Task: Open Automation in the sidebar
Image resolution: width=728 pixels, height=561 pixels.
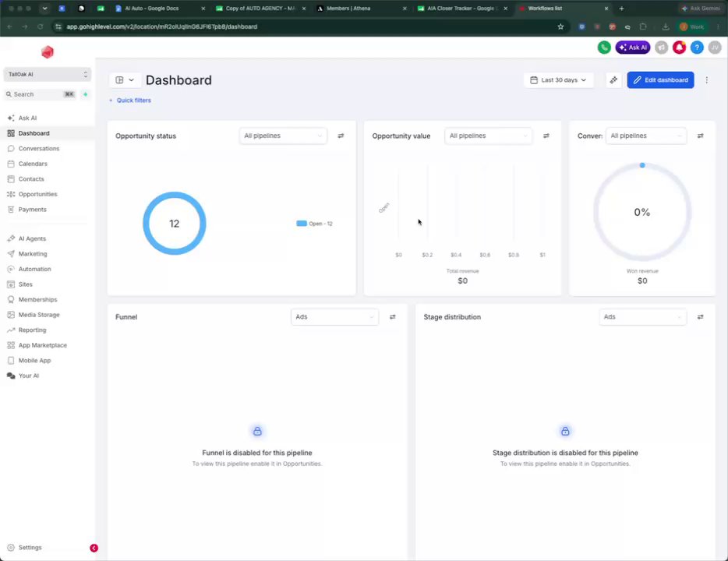Action: [x=47, y=269]
